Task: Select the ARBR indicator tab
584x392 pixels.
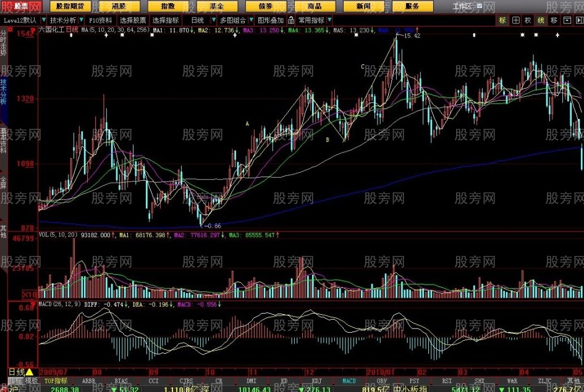Action: pyautogui.click(x=88, y=381)
